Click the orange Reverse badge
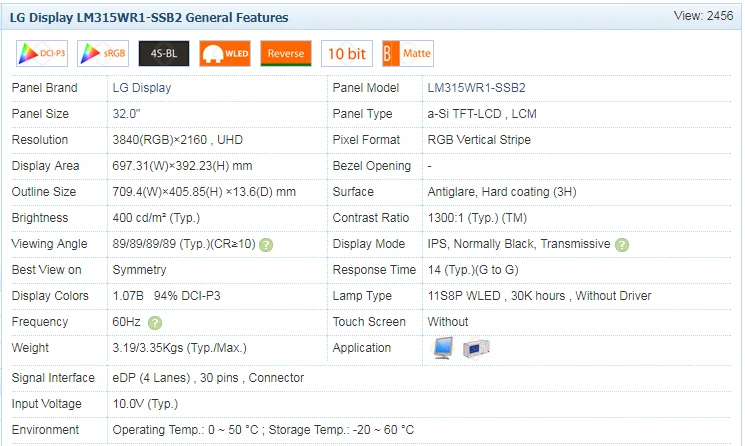745x446 pixels. click(x=286, y=53)
